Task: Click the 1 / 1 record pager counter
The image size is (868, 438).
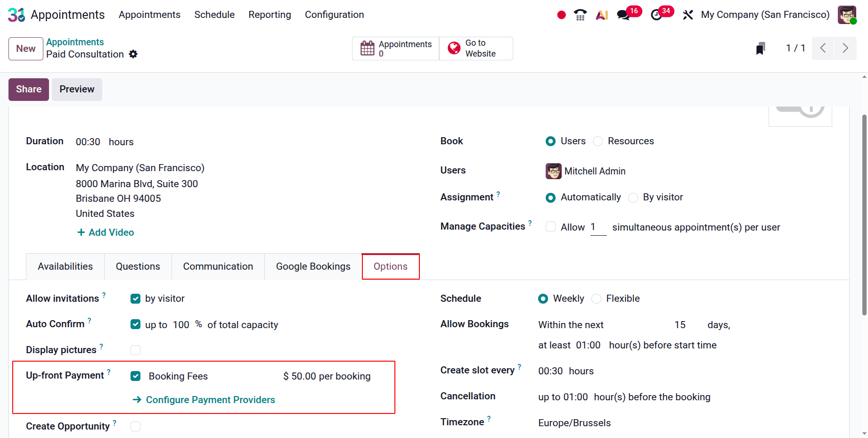Action: (795, 48)
